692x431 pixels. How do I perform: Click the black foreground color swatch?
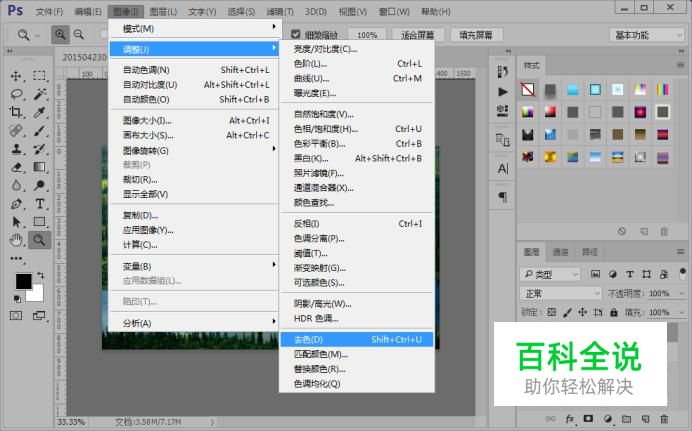tap(23, 281)
